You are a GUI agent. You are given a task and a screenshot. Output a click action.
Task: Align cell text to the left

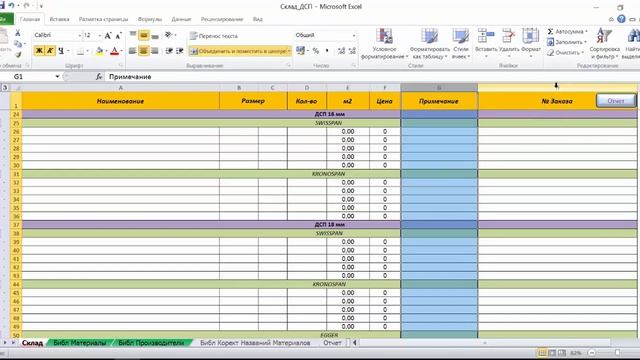click(x=133, y=51)
